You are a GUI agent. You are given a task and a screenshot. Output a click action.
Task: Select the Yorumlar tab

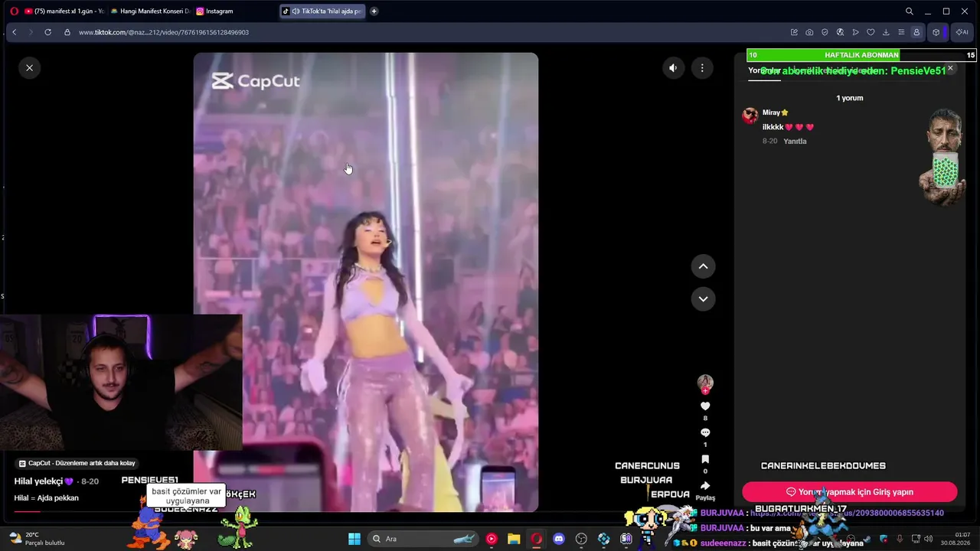tap(763, 70)
